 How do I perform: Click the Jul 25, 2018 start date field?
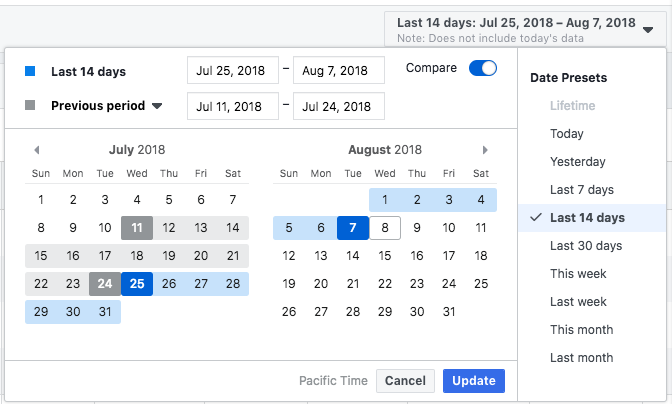[x=233, y=70]
